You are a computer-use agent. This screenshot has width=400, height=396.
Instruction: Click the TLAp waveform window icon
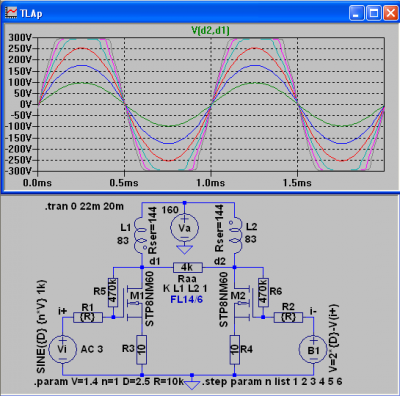coord(11,13)
